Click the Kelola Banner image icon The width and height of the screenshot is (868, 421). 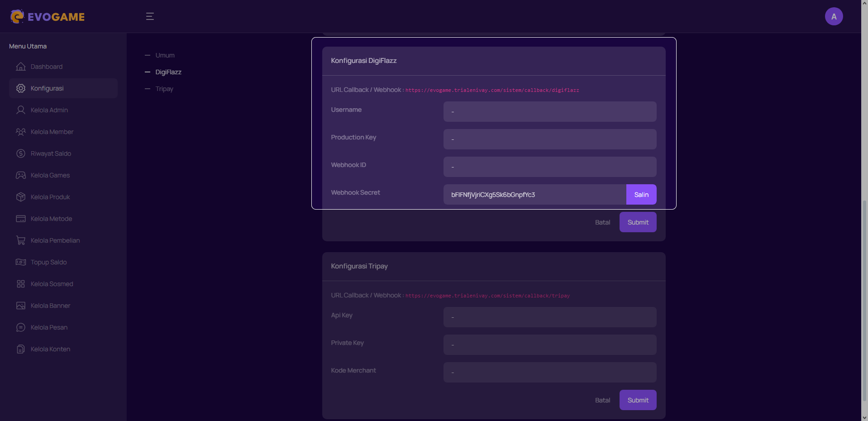click(21, 306)
